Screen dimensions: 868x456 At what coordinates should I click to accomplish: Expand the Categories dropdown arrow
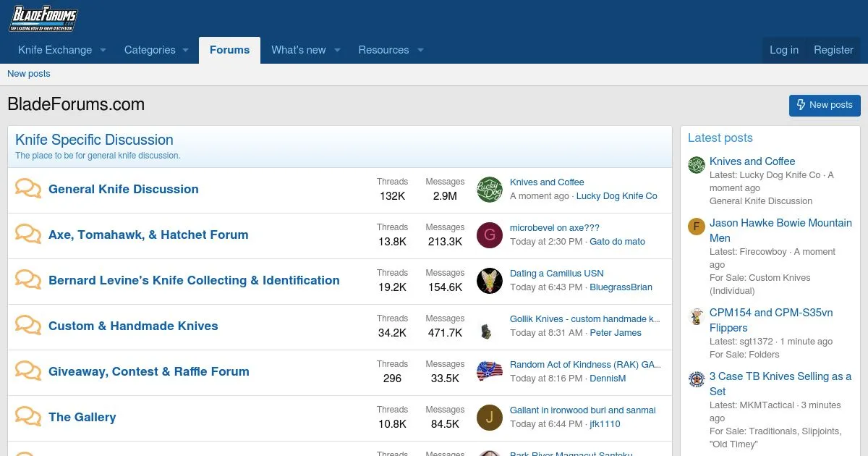tap(185, 50)
